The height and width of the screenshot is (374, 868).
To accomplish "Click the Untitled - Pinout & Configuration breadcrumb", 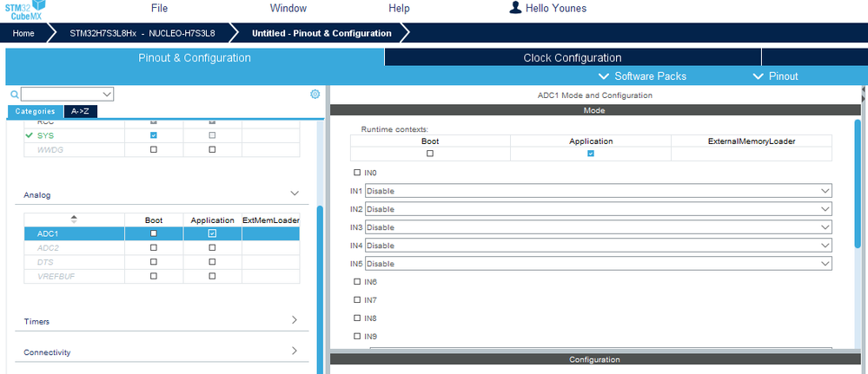I will (321, 33).
